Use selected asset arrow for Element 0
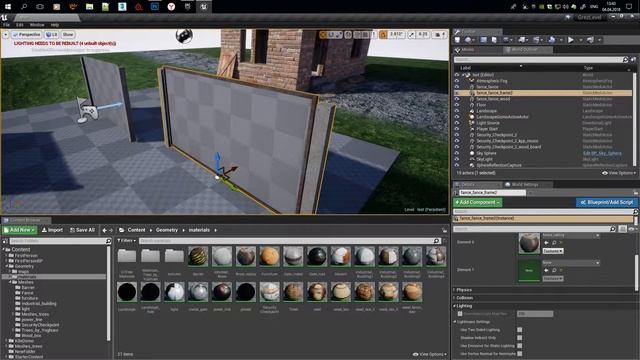 pos(546,243)
